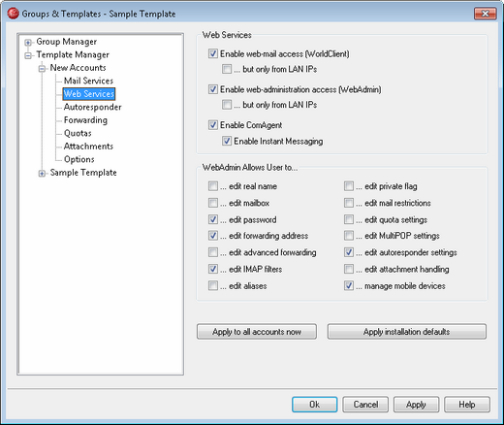The image size is (504, 425).
Task: Uncheck manage mobile devices option
Action: click(x=349, y=285)
